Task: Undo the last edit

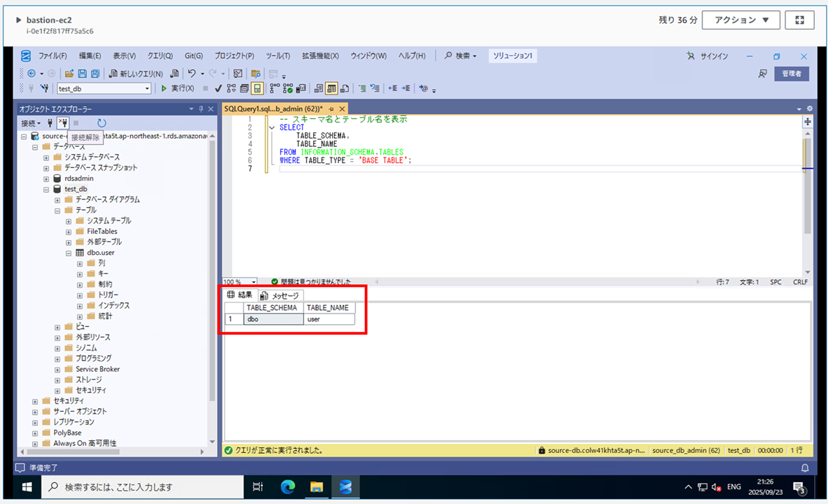Action: point(192,73)
